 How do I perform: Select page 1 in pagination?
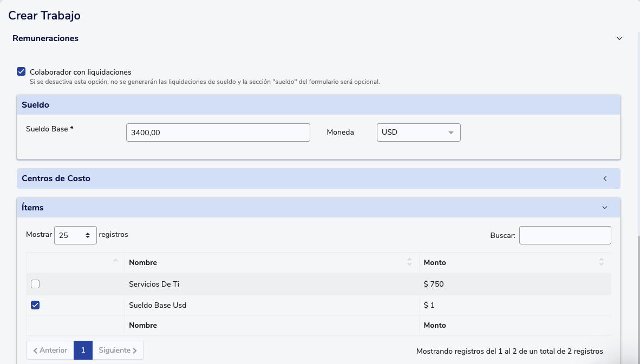point(83,350)
